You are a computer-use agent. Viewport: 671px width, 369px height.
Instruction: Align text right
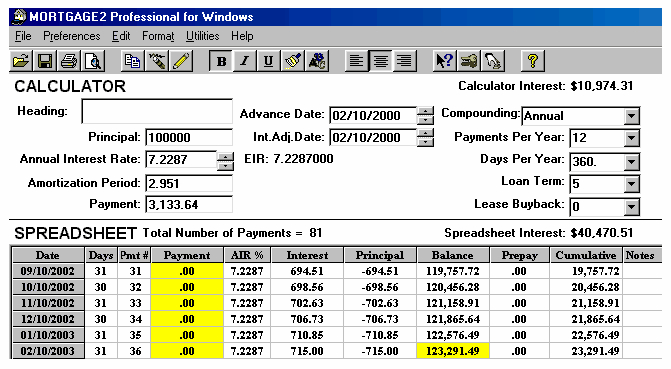pos(404,61)
